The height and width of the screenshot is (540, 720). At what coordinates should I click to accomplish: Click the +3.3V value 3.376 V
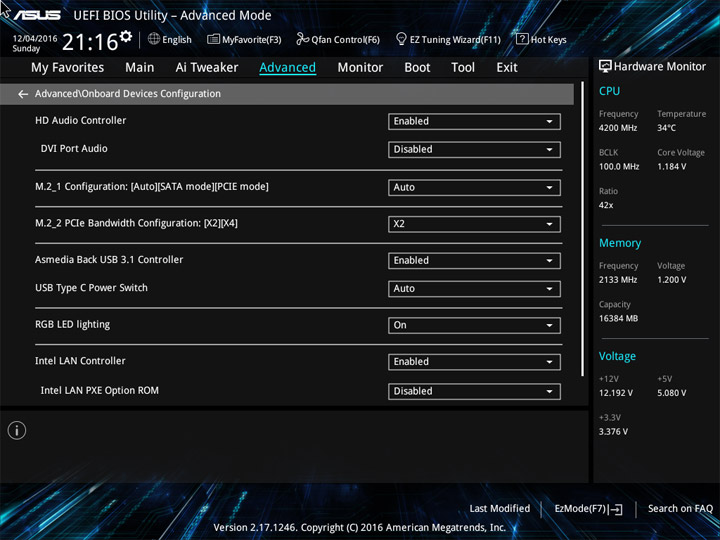[613, 432]
